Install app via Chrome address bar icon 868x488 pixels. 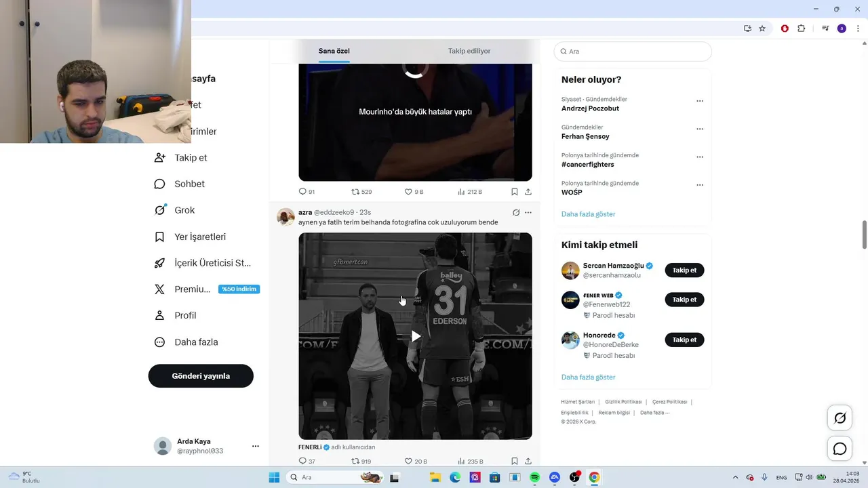747,28
